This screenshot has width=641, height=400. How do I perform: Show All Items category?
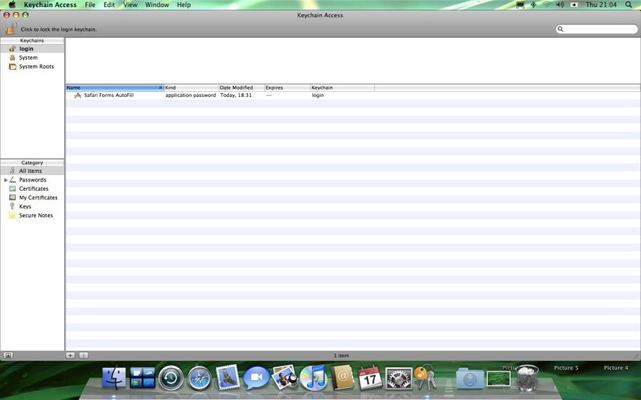coord(32,171)
